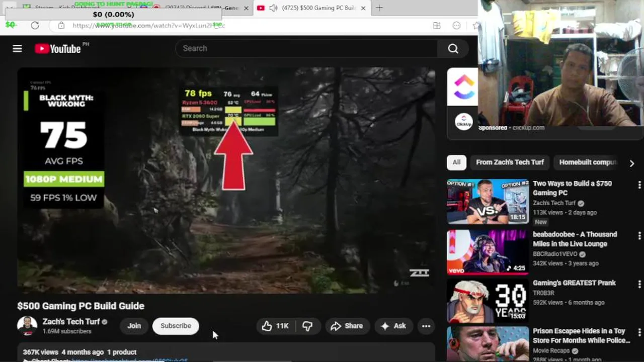
Task: Open the Zach's Tech Turf channel name link
Action: (x=71, y=321)
